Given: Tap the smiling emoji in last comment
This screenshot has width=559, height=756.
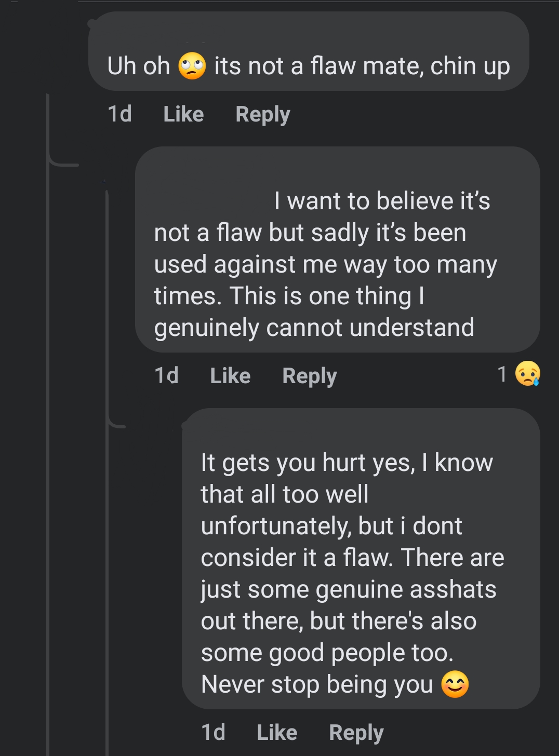Looking at the screenshot, I should [455, 684].
